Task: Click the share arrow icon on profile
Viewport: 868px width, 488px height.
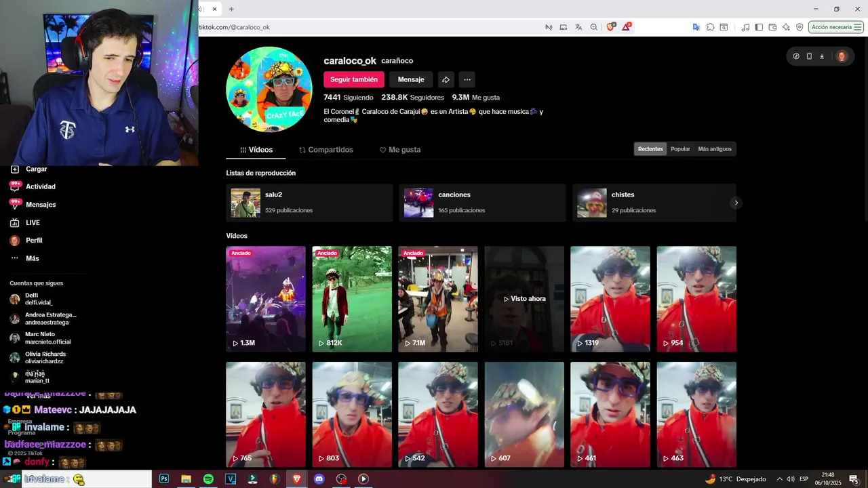Action: 446,79
